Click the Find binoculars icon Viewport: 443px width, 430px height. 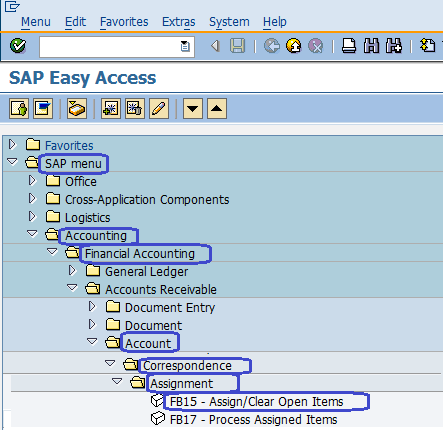[371, 46]
